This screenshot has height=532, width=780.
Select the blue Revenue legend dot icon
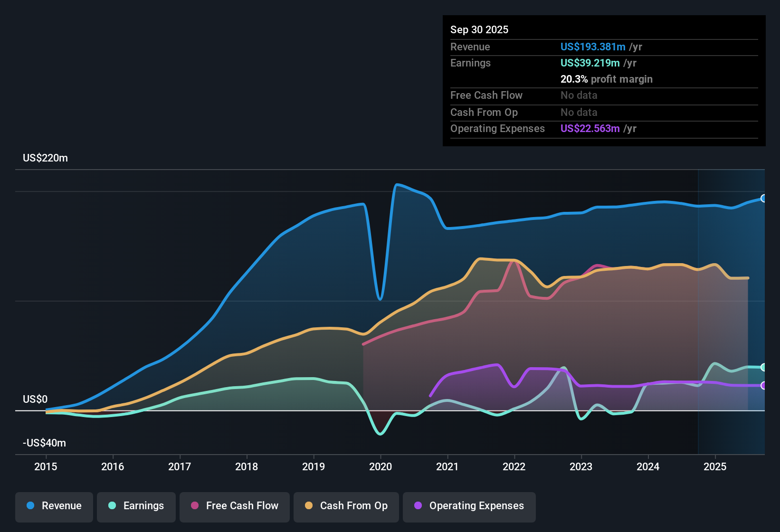[31, 506]
